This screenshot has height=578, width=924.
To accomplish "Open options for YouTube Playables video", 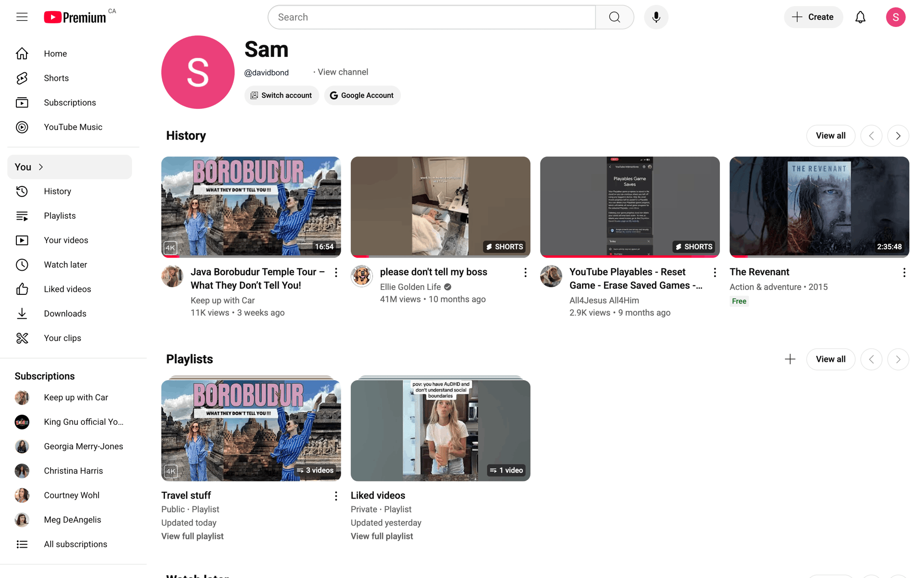I will click(x=715, y=273).
